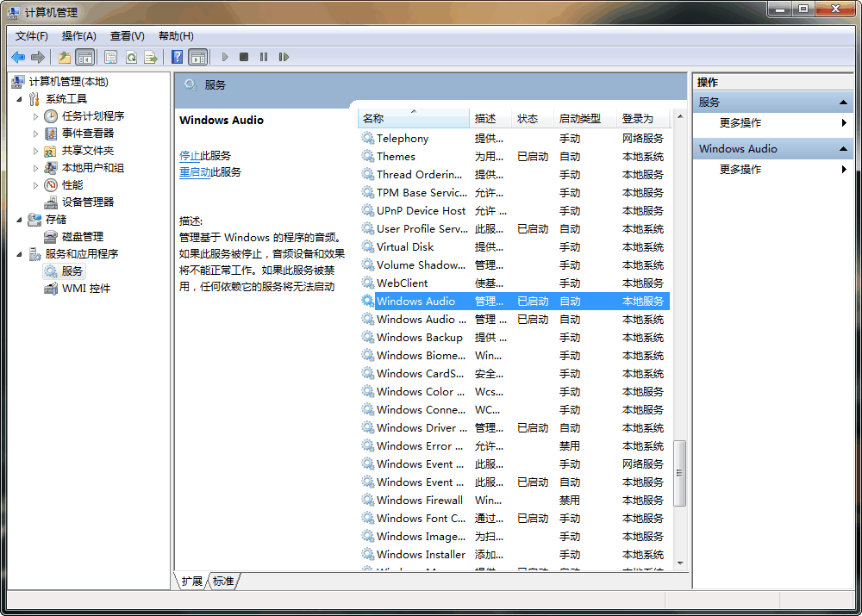Screen dimensions: 862x616
Task: Click the Start service play icon
Action: point(224,57)
